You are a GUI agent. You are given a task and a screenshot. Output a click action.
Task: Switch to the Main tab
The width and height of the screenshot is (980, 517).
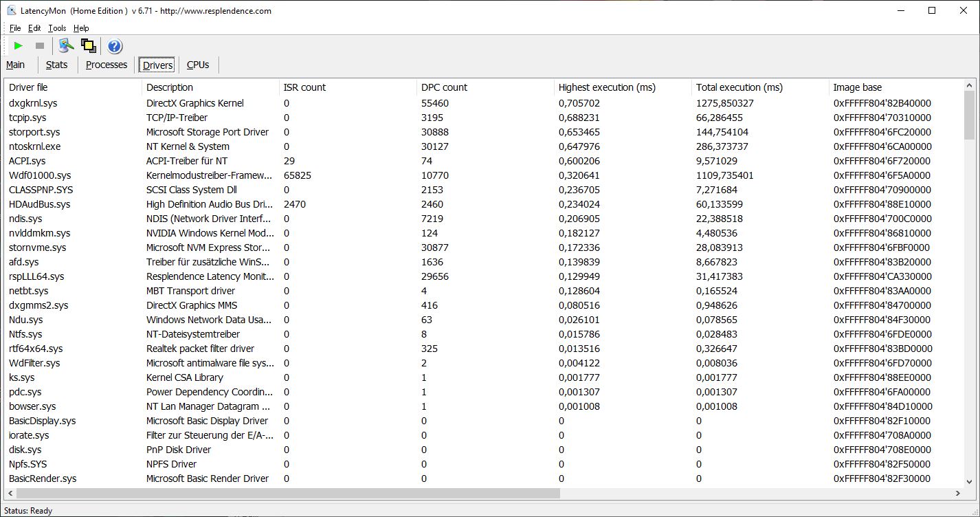point(15,65)
